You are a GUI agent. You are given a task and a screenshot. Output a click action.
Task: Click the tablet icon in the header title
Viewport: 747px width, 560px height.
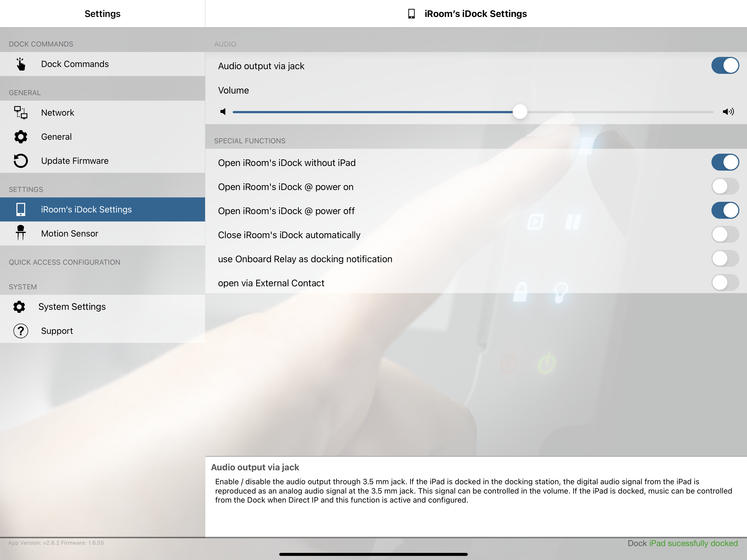(411, 14)
